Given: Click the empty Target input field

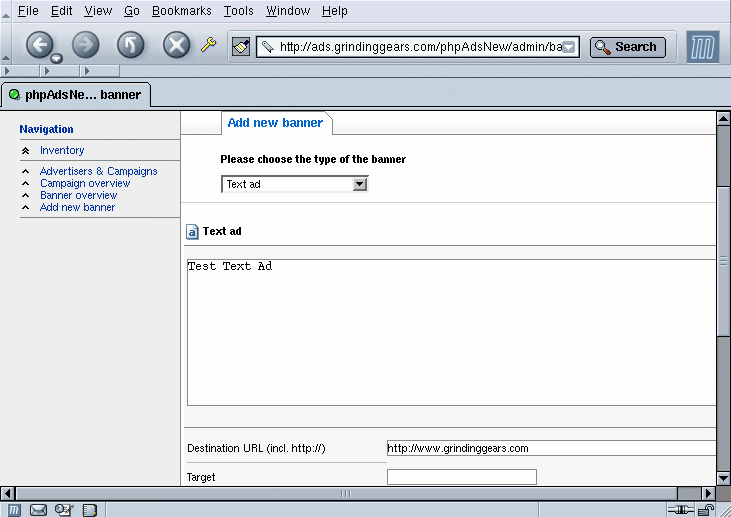Looking at the screenshot, I should point(462,477).
